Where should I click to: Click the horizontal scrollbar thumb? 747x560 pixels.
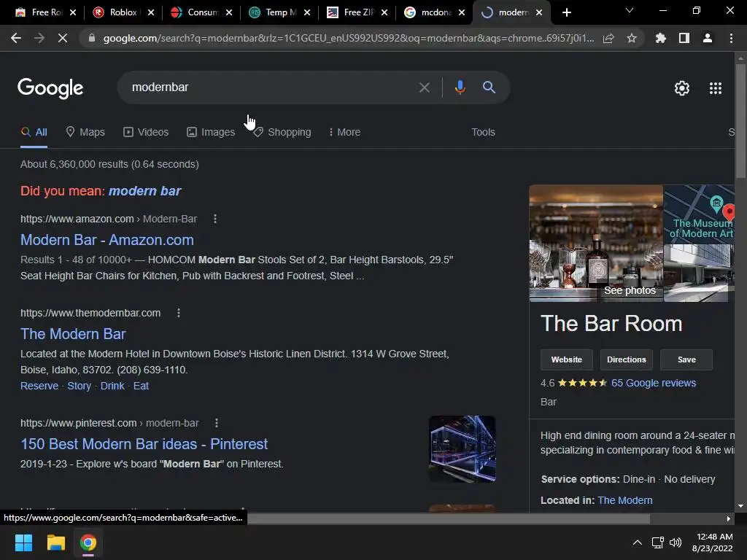pyautogui.click(x=448, y=518)
